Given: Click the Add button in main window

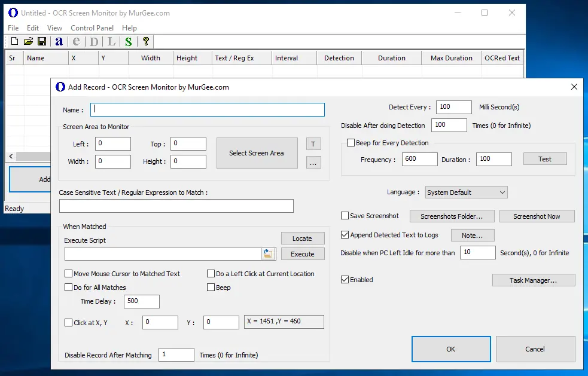Looking at the screenshot, I should click(x=30, y=179).
